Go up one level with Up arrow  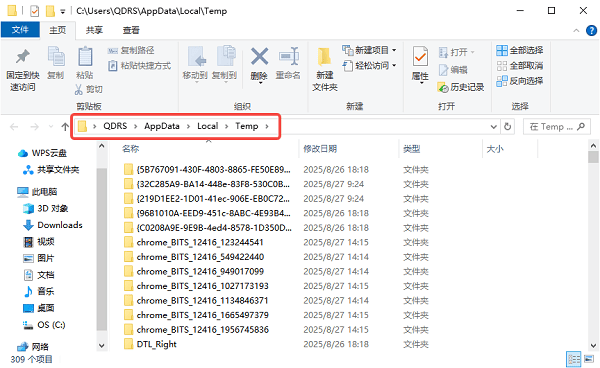coord(65,127)
